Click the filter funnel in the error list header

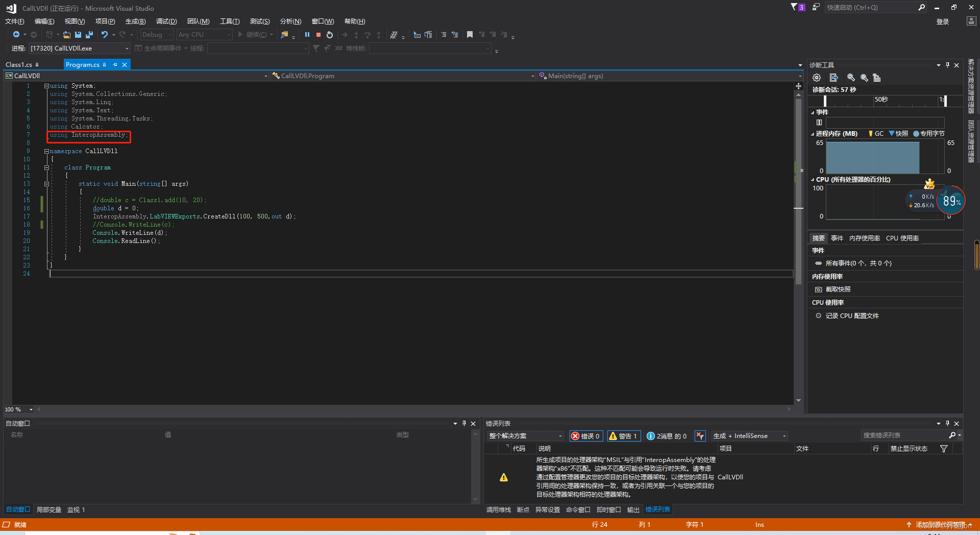click(x=944, y=449)
